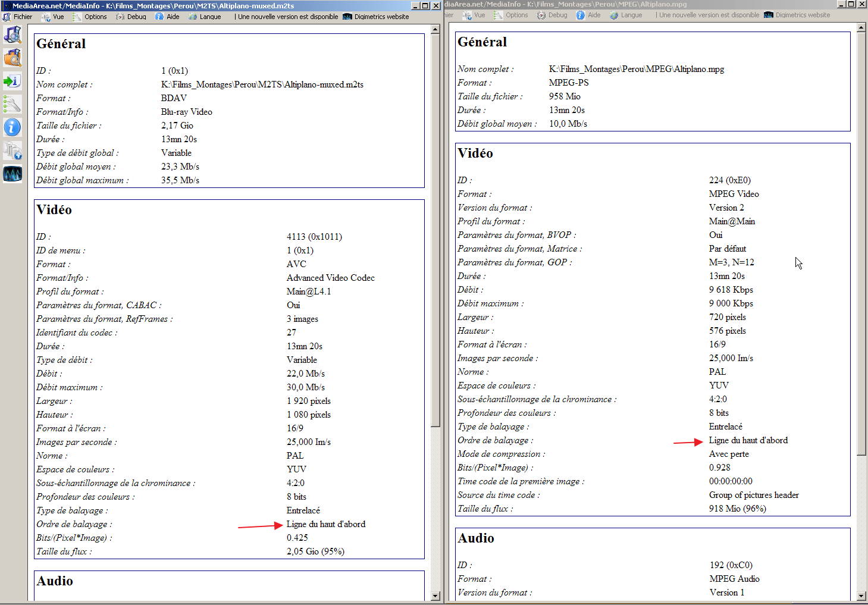
Task: Open Vue menu in the Altiplano.mpg window
Action: [x=480, y=15]
